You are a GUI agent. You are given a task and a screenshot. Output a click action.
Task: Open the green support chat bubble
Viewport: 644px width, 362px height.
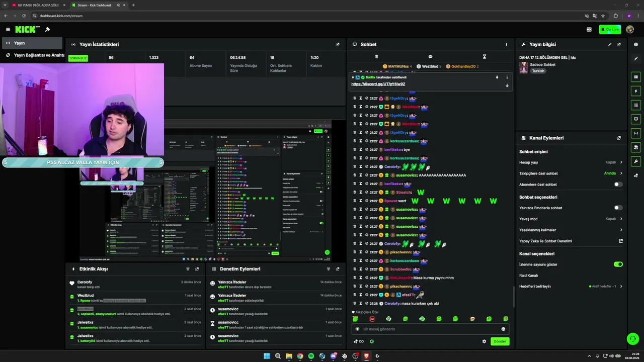[x=632, y=339]
